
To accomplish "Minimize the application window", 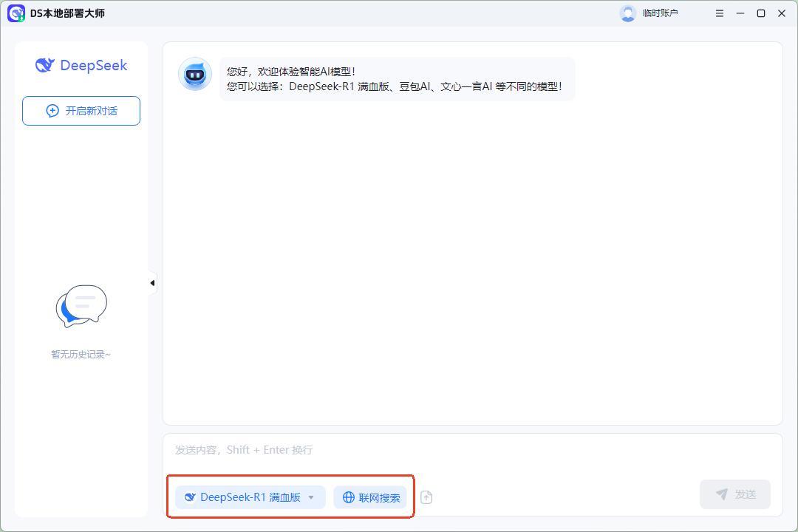I will (x=740, y=13).
